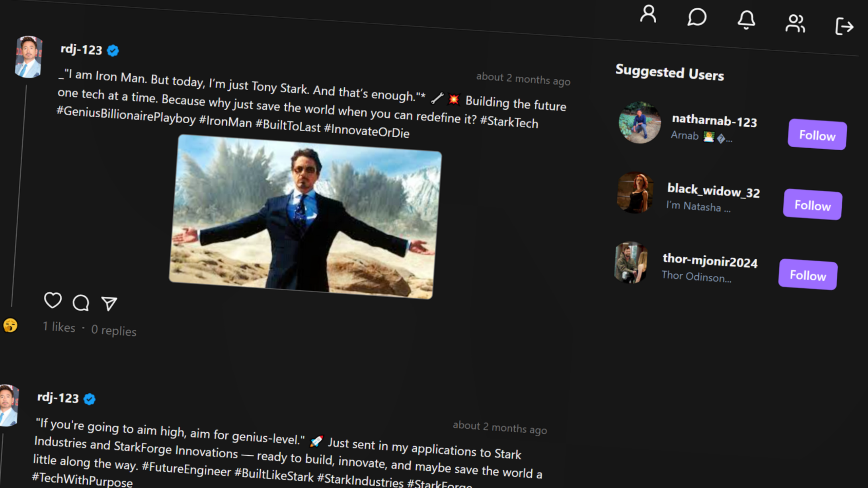Open thor-mjonir2024 username link
This screenshot has height=488, width=868.
click(710, 261)
